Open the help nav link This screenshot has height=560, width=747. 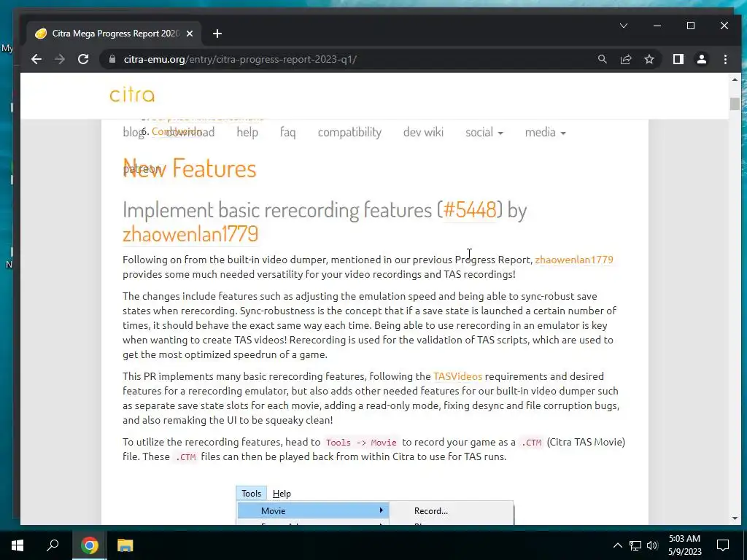[x=247, y=132]
